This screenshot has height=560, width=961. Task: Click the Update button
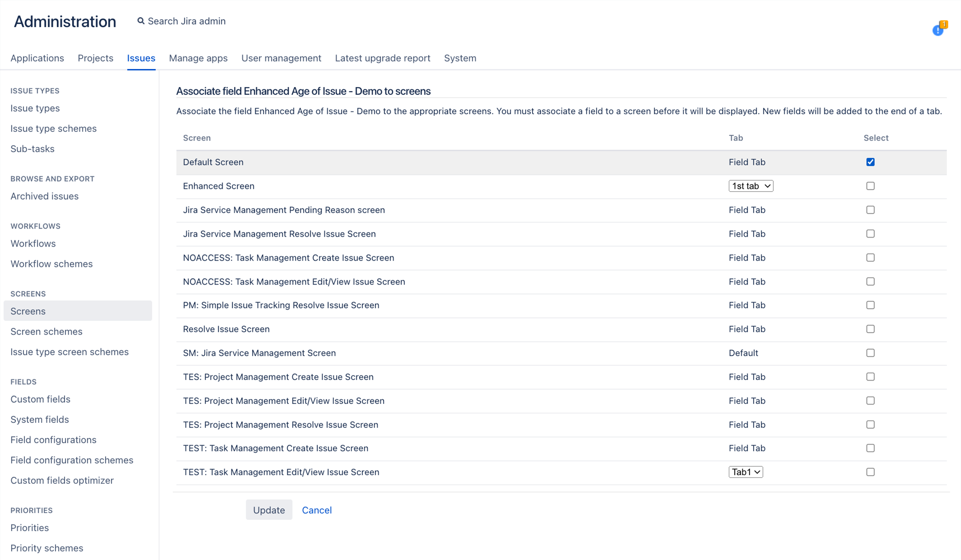tap(269, 510)
